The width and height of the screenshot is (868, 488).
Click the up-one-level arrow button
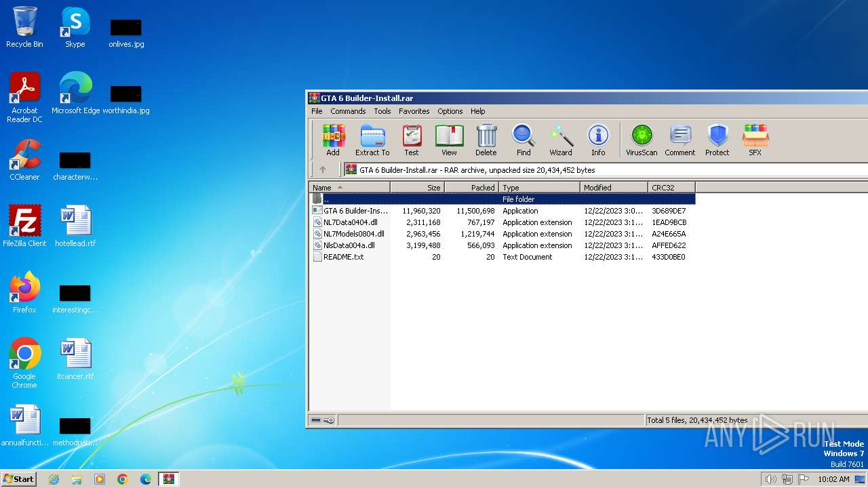323,170
